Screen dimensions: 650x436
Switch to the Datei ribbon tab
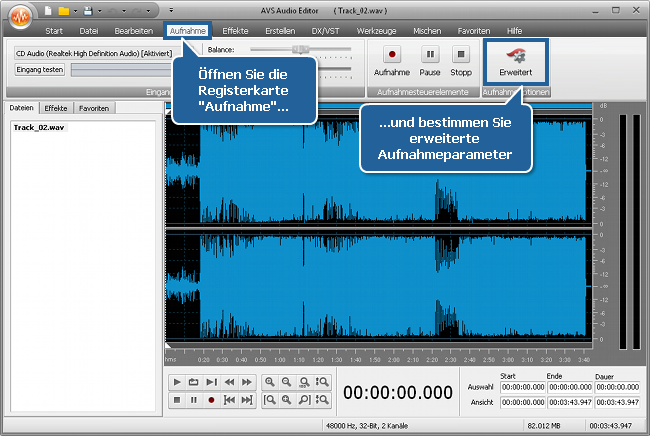89,31
